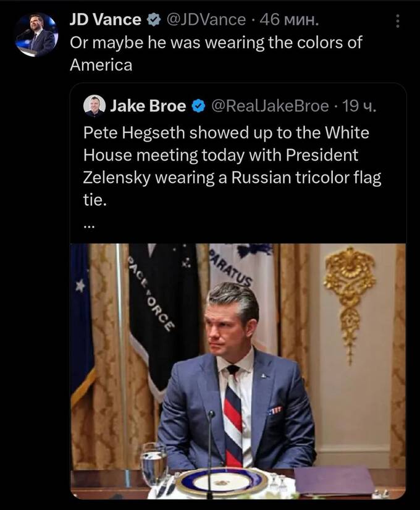Click the '19 ч.' quoted tweet timestamp
Screen dimensions: 420x510
(x=359, y=106)
